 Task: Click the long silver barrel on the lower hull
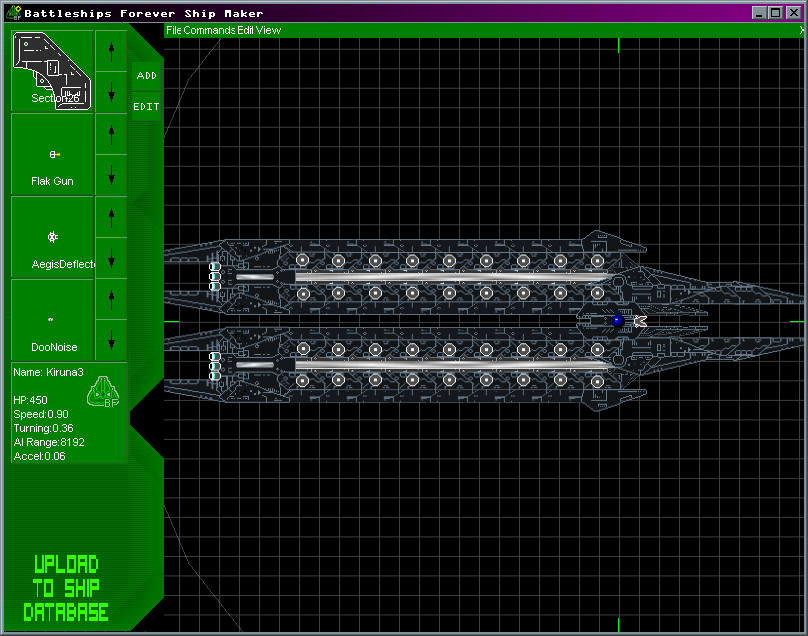[x=452, y=365]
